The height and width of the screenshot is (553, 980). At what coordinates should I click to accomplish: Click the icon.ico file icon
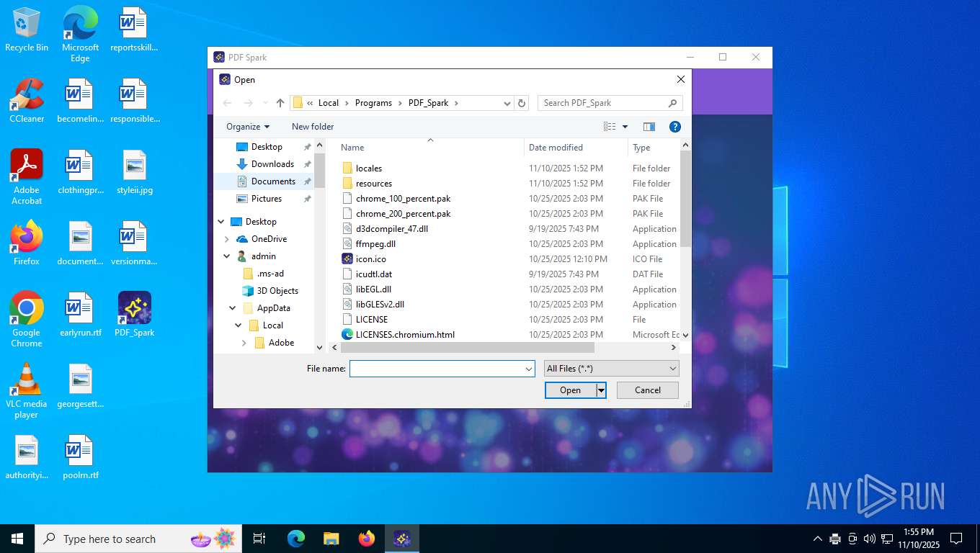point(347,259)
